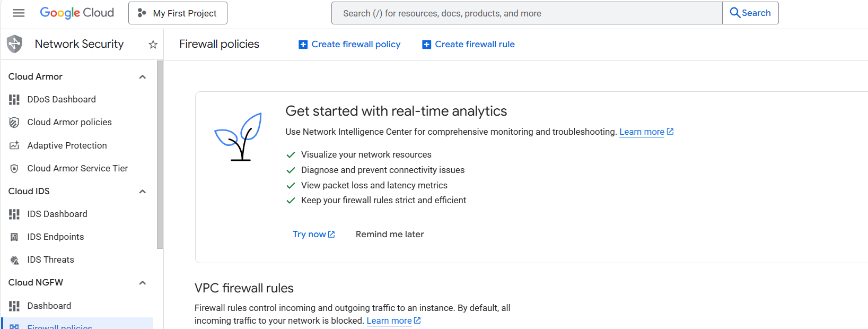
Task: Click external-link icon after analytics Learn more
Action: 670,132
